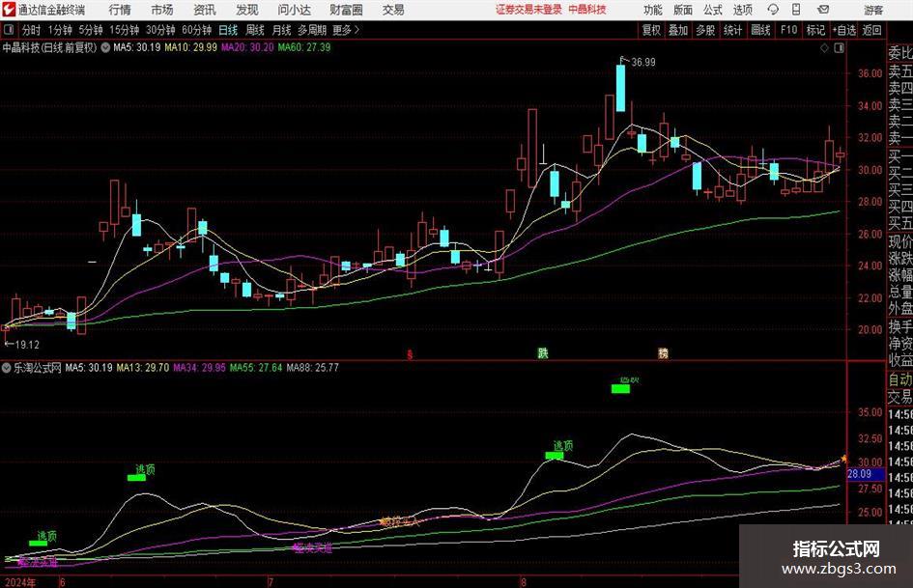Open the 发现 menu
913x588 pixels.
[247, 10]
